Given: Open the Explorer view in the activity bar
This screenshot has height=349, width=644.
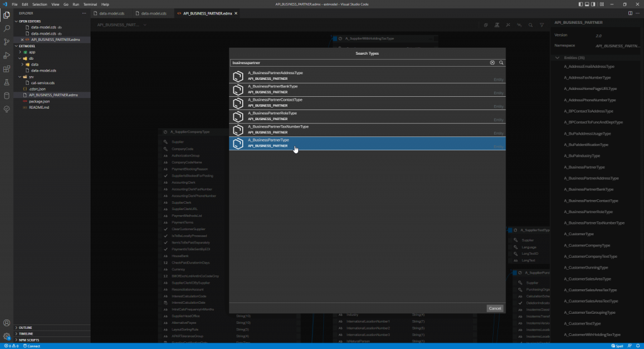Looking at the screenshot, I should tap(6, 15).
